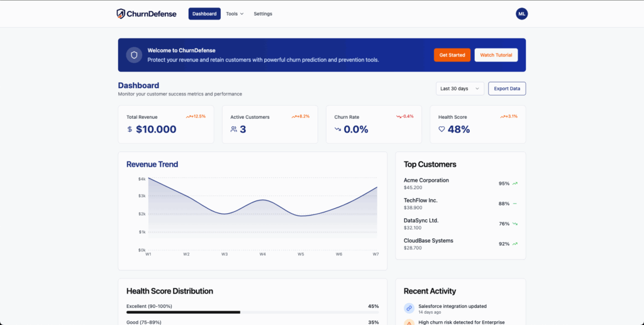644x325 pixels.
Task: Click the dollar icon on Total Revenue
Action: pos(130,129)
